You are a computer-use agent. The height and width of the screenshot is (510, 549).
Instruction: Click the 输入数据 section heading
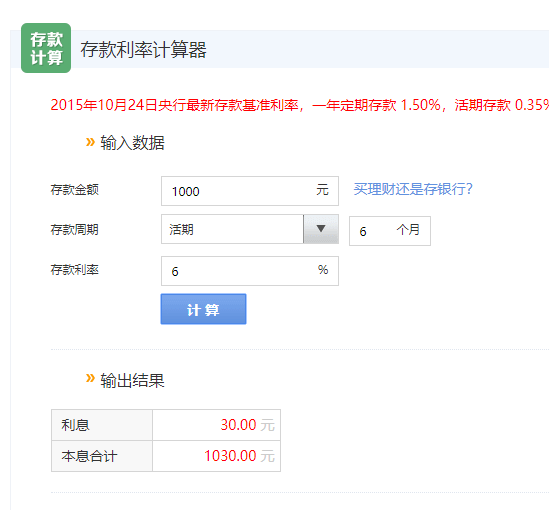coord(132,142)
